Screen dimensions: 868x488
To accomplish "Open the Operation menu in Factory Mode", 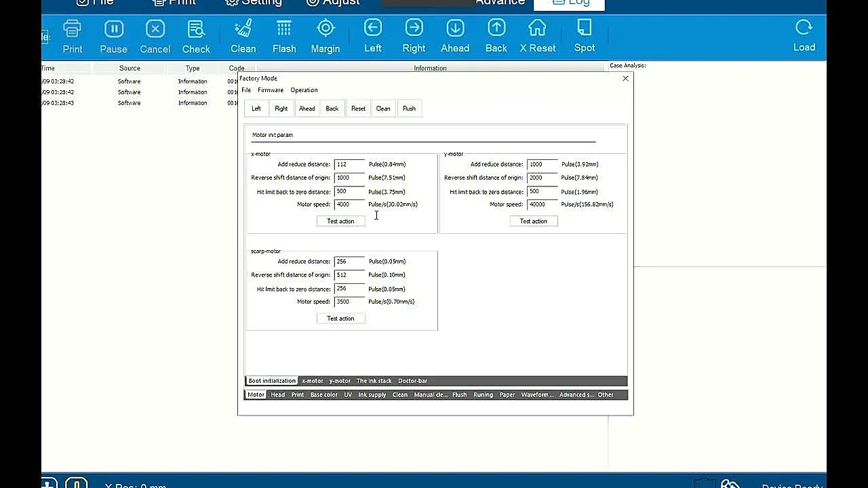I will point(304,90).
